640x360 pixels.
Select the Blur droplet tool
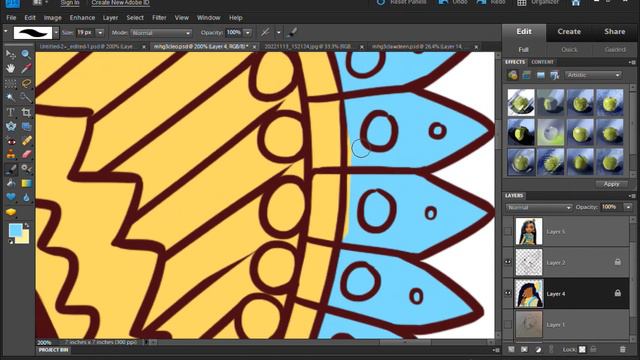pyautogui.click(x=26, y=198)
